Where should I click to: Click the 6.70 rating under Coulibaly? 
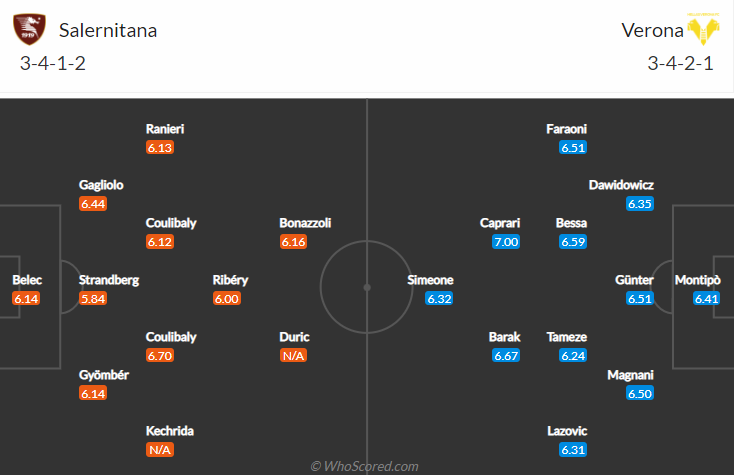coord(160,356)
